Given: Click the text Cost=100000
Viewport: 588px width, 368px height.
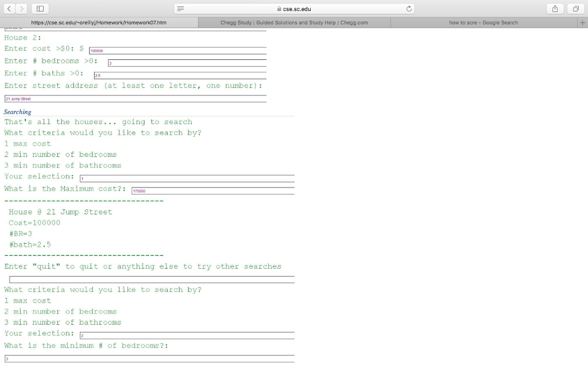Looking at the screenshot, I should point(34,223).
